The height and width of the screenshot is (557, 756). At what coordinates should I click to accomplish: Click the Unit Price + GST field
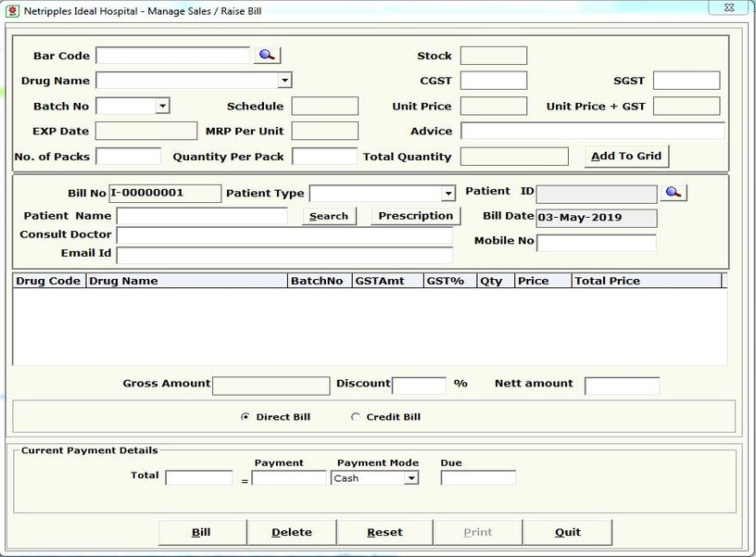tap(687, 106)
